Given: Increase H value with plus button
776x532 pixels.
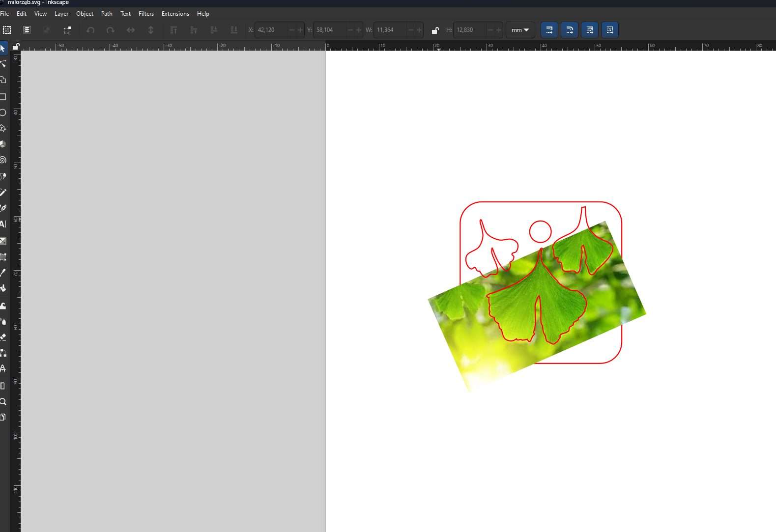Looking at the screenshot, I should click(499, 30).
